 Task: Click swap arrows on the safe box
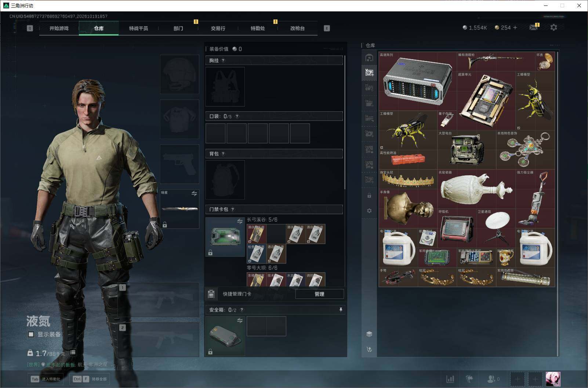click(240, 320)
